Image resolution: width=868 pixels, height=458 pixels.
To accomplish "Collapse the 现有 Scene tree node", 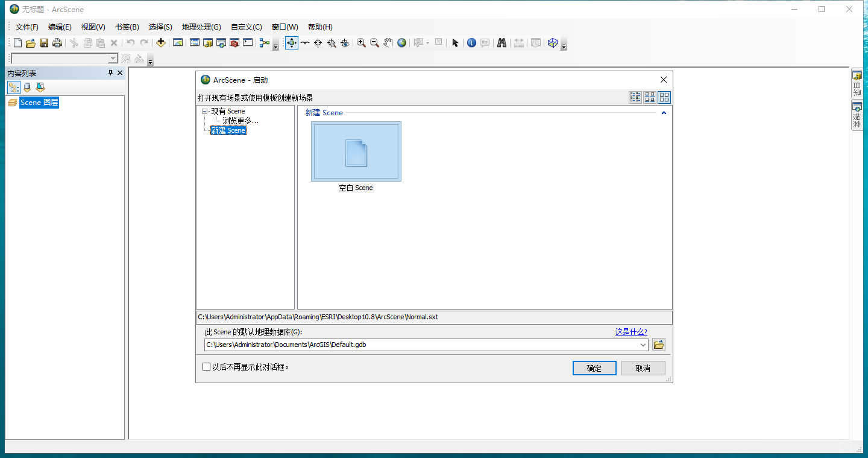I will [x=205, y=111].
